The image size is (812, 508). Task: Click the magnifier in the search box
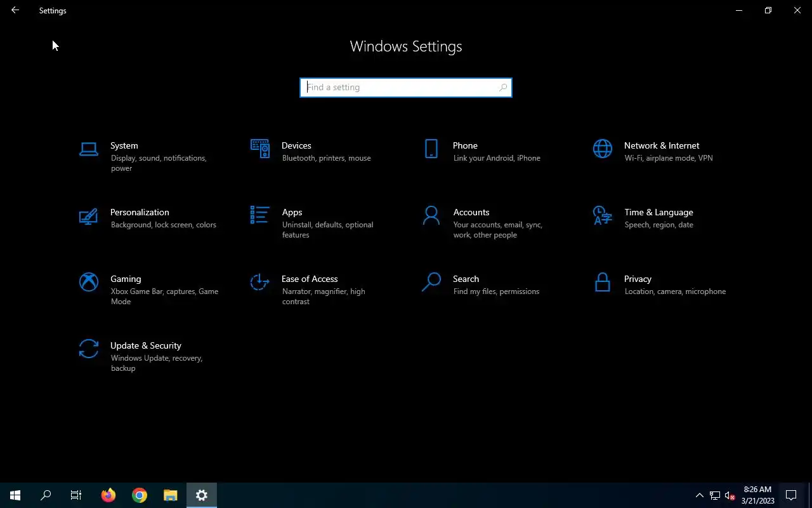[503, 87]
